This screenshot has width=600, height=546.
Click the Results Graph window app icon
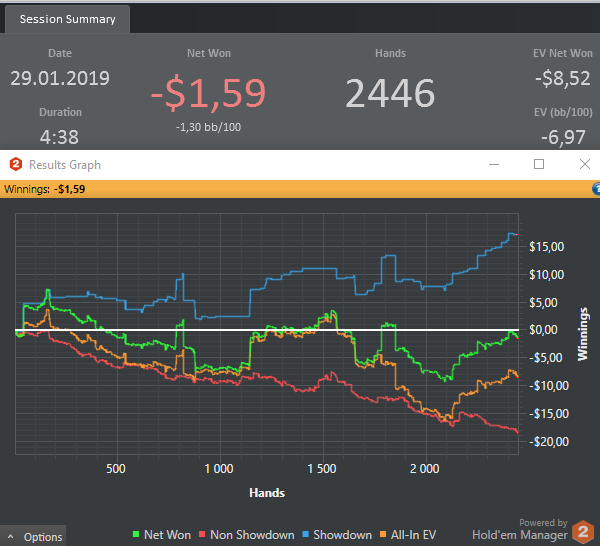pos(16,165)
